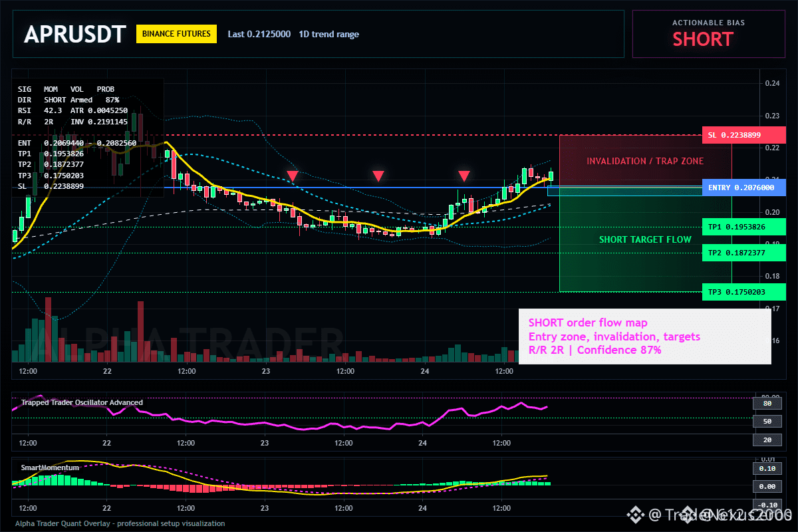Screen dimensions: 798x532
Task: Click the ENT 0.2069440 0.2082560 row
Action: [x=77, y=143]
